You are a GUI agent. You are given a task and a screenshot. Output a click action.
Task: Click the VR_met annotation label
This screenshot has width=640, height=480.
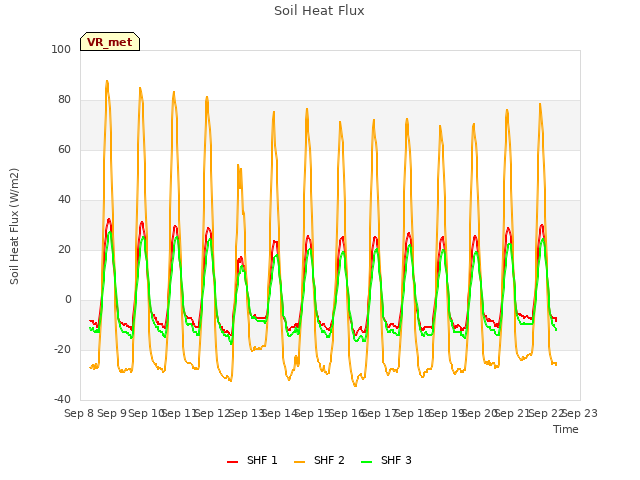(x=110, y=42)
